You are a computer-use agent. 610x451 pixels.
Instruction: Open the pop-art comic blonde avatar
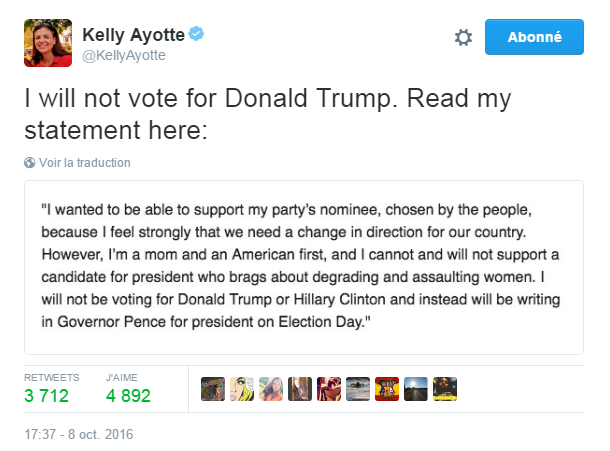coord(241,389)
